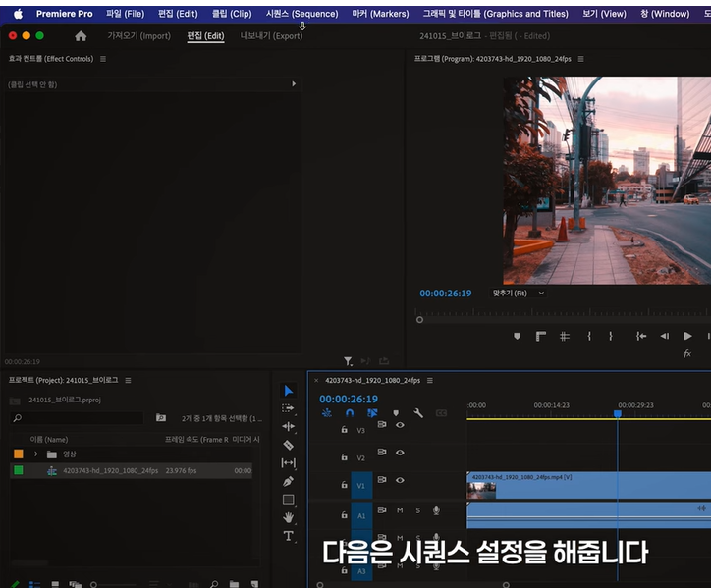The image size is (711, 588).
Task: Select the Rectangle tool
Action: (288, 500)
